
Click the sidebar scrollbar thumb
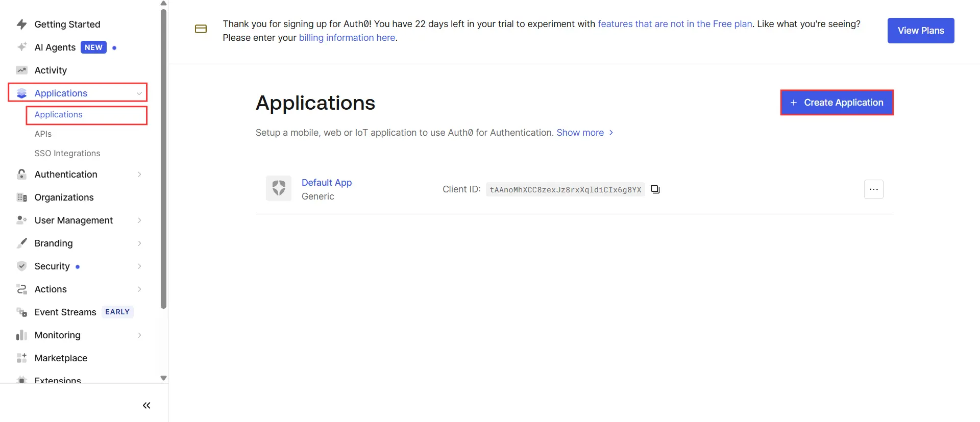click(163, 159)
